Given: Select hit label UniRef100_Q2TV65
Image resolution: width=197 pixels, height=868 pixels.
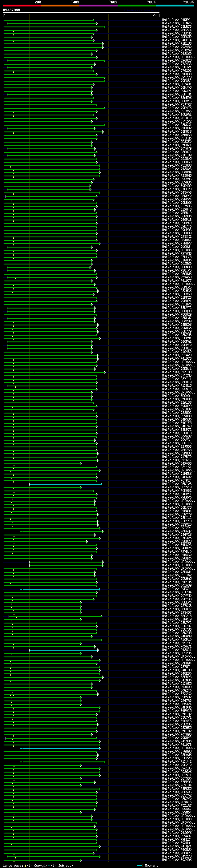Looking at the screenshot, I should coord(177,111).
